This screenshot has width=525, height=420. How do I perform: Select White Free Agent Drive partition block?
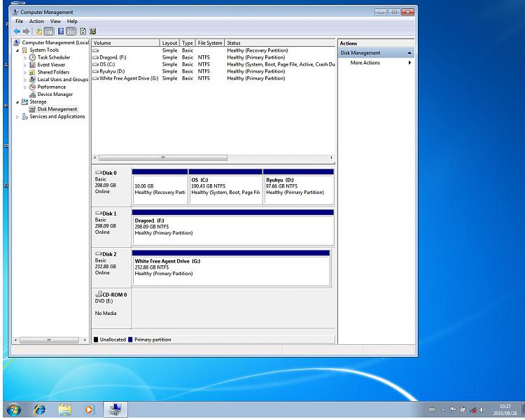pyautogui.click(x=231, y=268)
